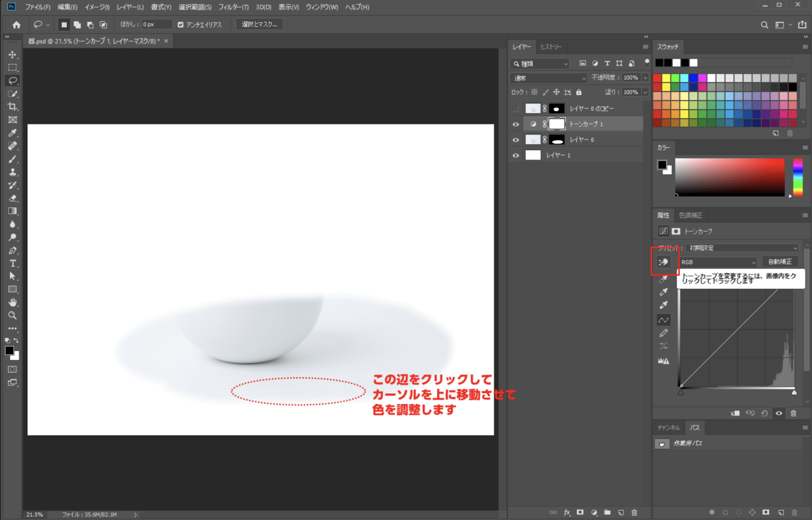Screen dimensions: 812x520
Task: Delete adjustment layer via Properties trash icon
Action: coord(793,413)
